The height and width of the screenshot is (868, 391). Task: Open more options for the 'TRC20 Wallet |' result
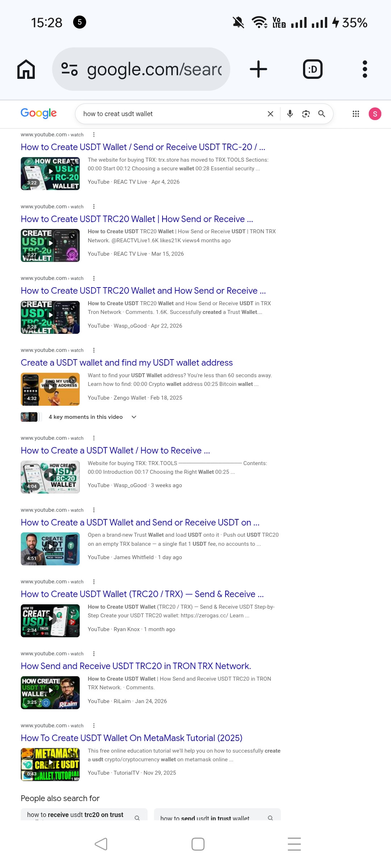tap(94, 207)
